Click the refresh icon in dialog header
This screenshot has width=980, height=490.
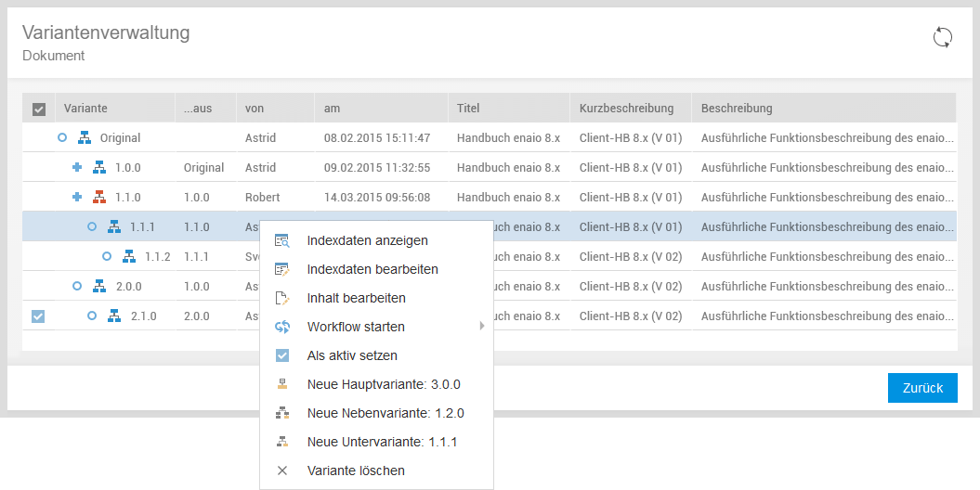942,37
